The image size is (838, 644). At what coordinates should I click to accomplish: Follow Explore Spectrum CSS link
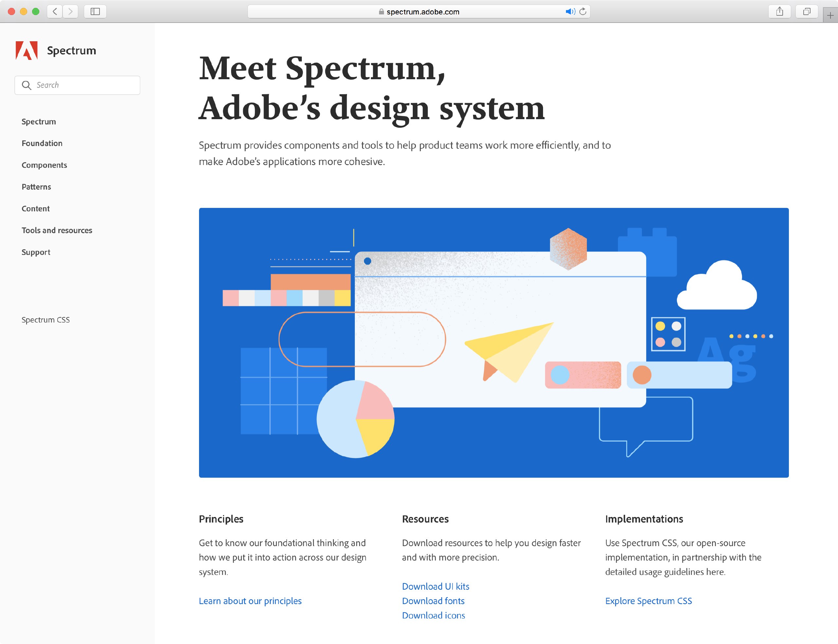(x=649, y=601)
